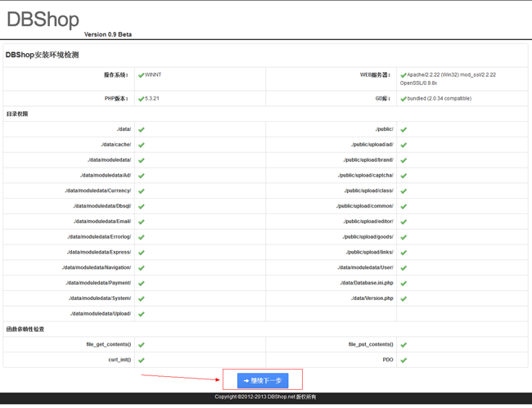The height and width of the screenshot is (408, 532).
Task: Click the check for ./data/moduledata/Currency/
Action: tap(141, 191)
